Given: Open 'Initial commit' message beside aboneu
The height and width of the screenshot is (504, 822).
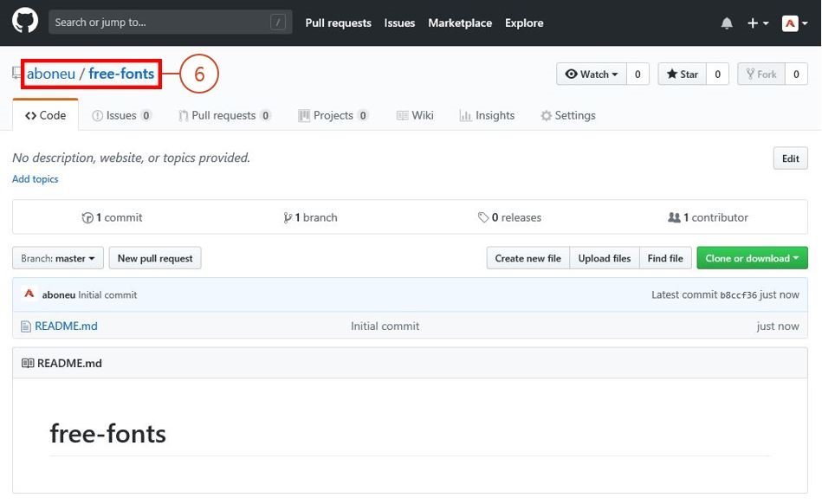Looking at the screenshot, I should pos(107,295).
